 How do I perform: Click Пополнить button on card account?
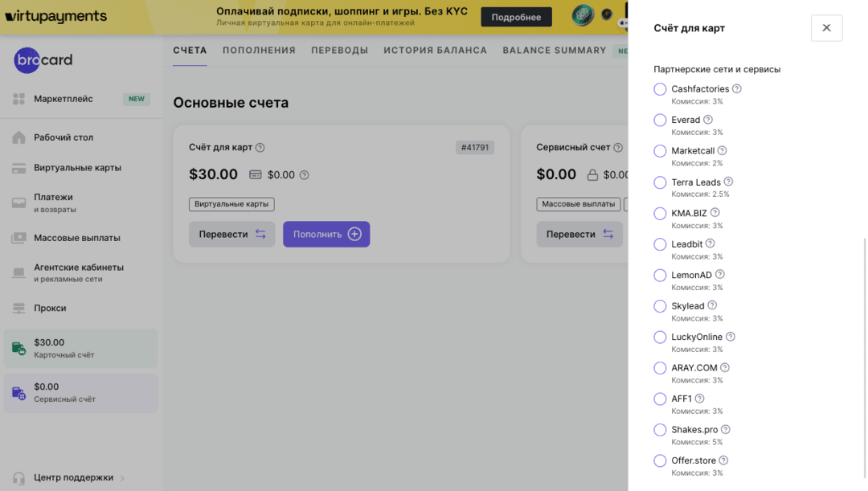tap(326, 234)
